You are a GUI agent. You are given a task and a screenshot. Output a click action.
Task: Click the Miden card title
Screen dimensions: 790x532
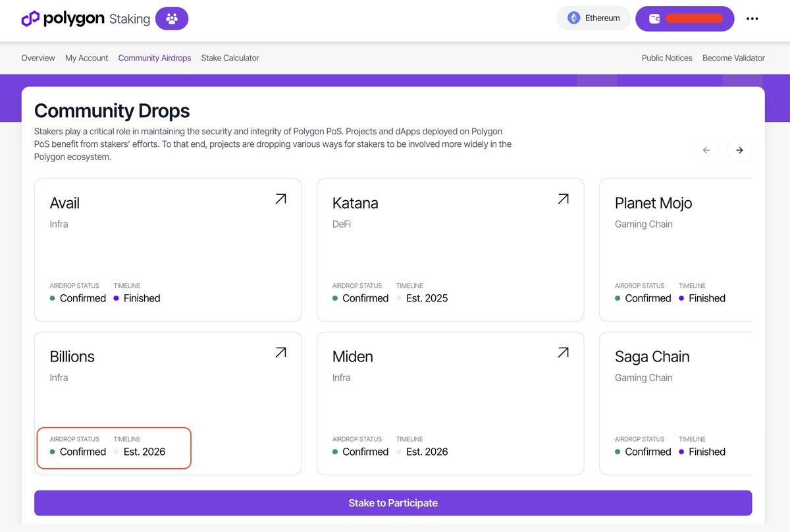click(353, 357)
